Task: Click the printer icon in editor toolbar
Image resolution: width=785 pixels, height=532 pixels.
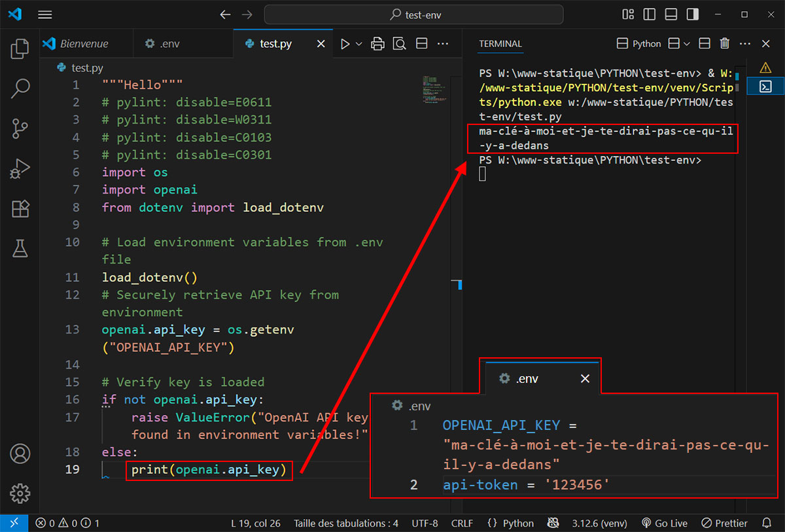Action: [377, 44]
